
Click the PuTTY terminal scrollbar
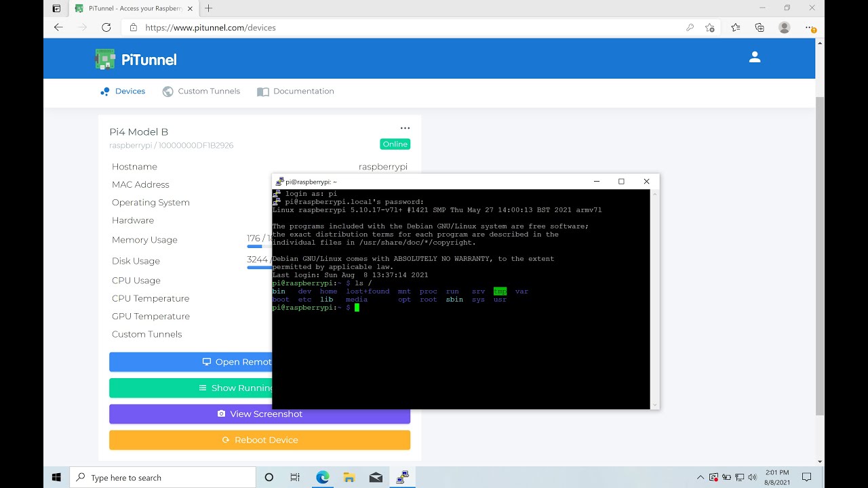tap(654, 299)
